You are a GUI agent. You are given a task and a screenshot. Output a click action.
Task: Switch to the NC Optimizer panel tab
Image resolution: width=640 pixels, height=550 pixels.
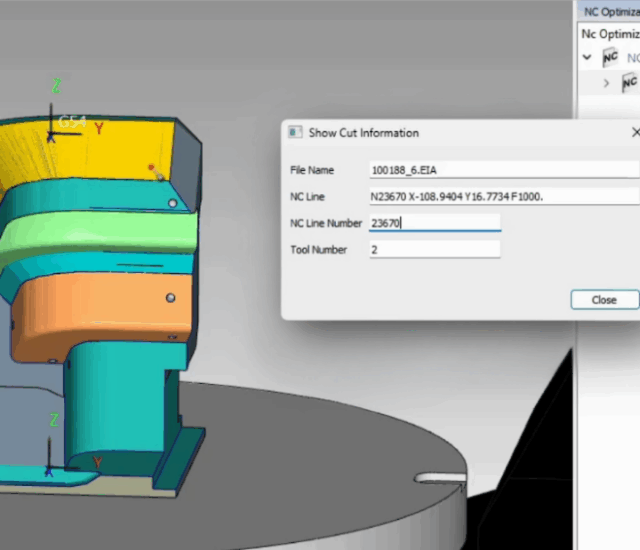point(610,11)
